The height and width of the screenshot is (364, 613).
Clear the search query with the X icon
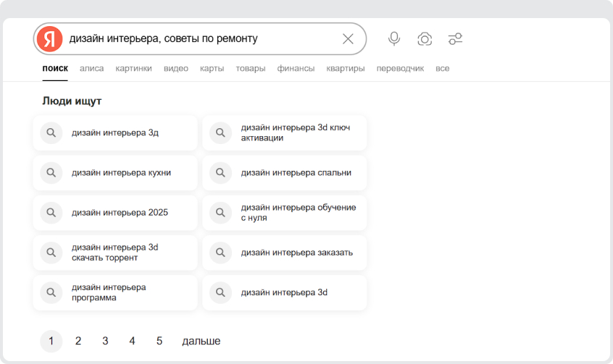tap(348, 38)
